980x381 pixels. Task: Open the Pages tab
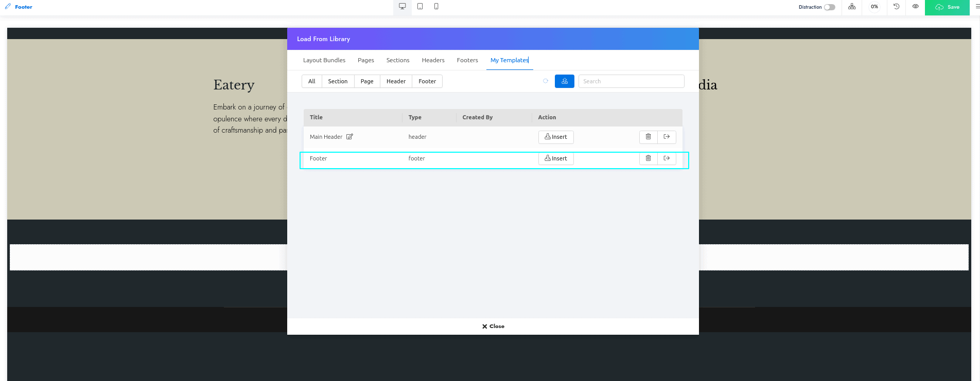(x=366, y=60)
